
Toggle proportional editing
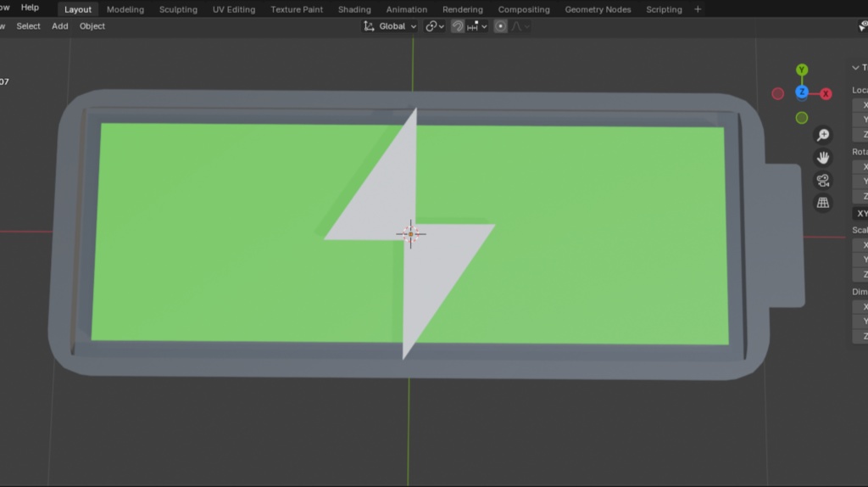[500, 26]
